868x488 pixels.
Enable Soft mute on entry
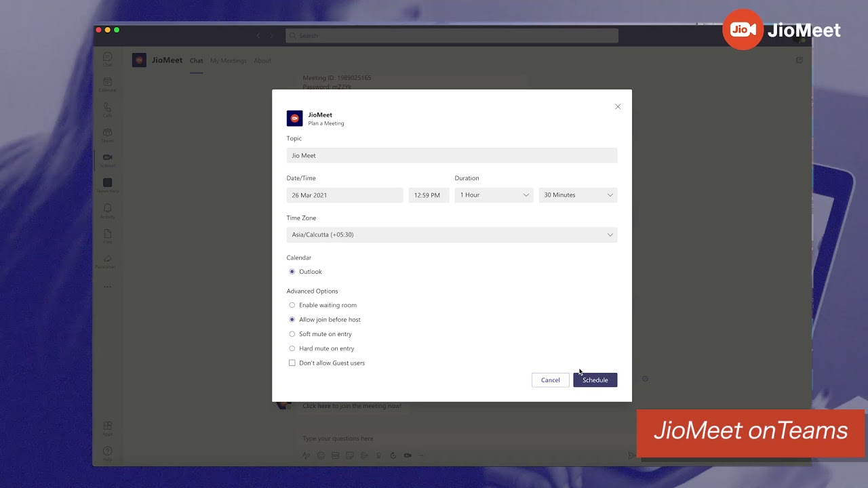coord(292,334)
